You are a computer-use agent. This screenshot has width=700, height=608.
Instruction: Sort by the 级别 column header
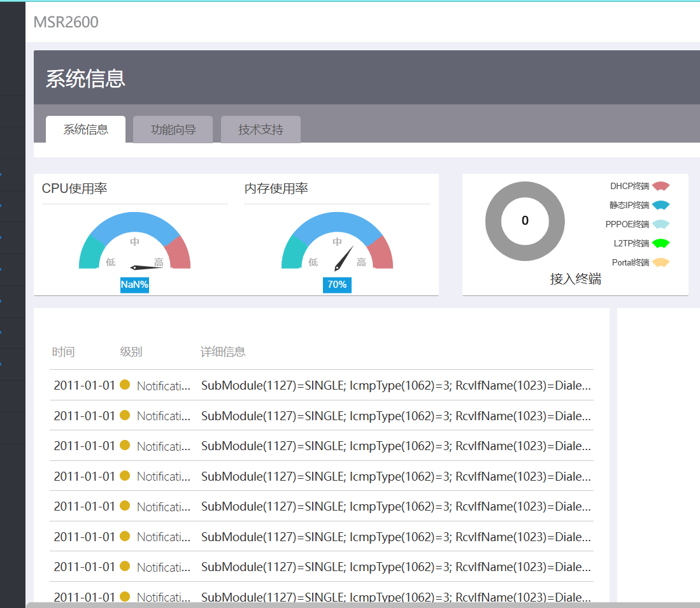click(131, 352)
